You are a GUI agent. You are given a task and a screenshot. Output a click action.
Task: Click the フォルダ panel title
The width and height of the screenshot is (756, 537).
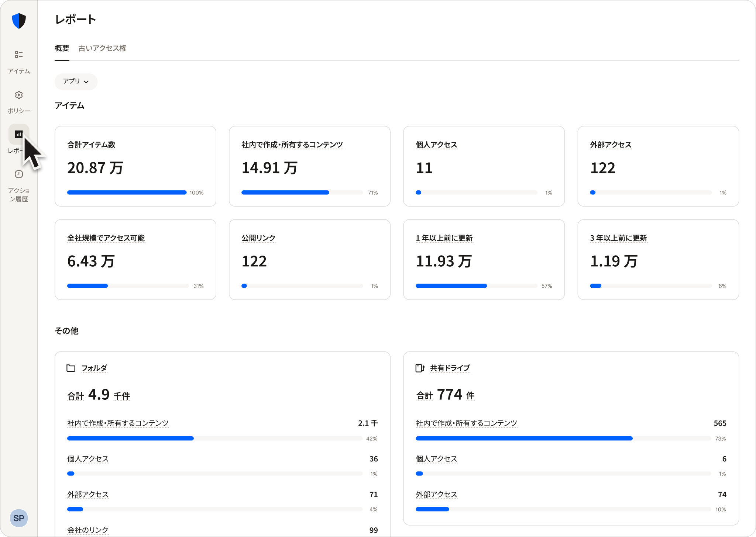click(94, 368)
